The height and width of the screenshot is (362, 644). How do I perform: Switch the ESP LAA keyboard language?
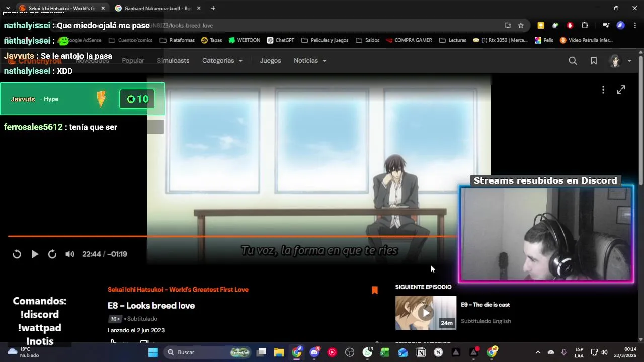click(579, 352)
